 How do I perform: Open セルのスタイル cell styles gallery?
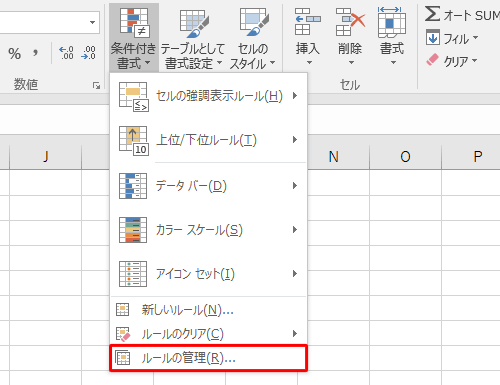coord(253,38)
